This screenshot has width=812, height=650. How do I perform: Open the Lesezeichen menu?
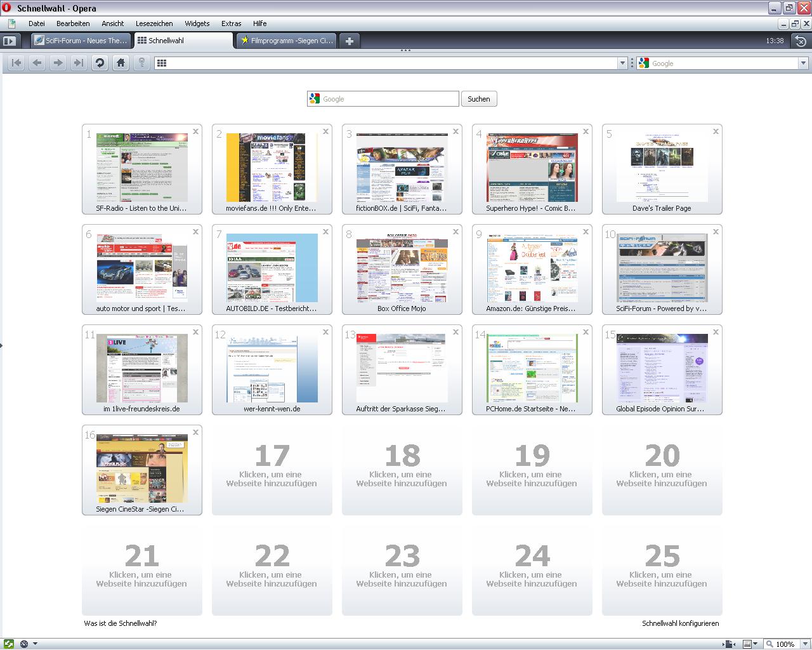click(x=154, y=23)
